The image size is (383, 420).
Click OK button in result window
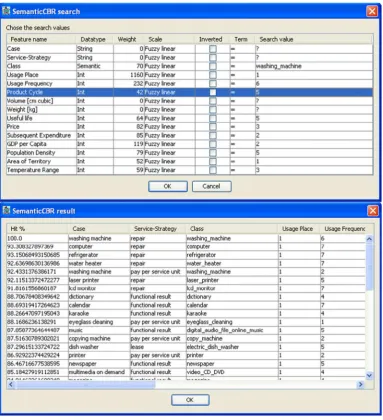pyautogui.click(x=190, y=399)
